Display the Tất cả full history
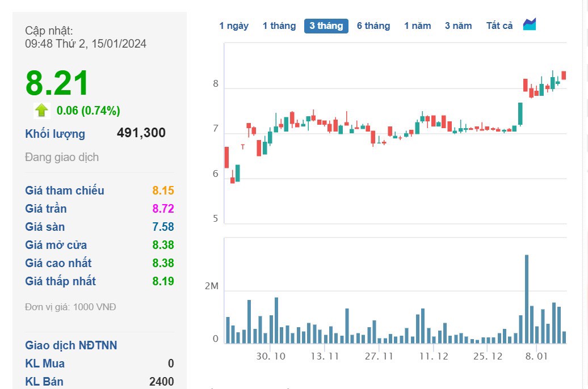This screenshot has height=389, width=588. (x=499, y=26)
